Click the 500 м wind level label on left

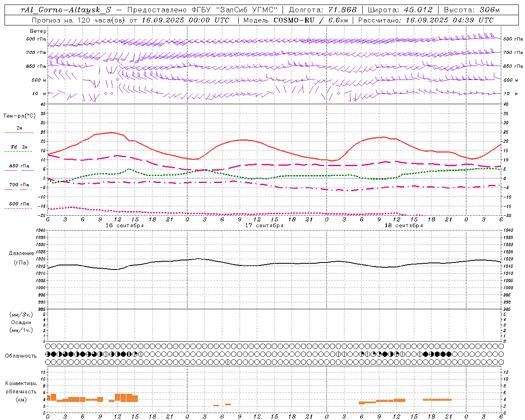pyautogui.click(x=39, y=80)
